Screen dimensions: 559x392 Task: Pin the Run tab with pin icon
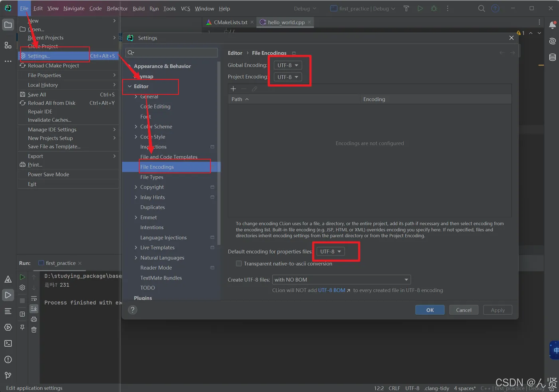point(22,327)
